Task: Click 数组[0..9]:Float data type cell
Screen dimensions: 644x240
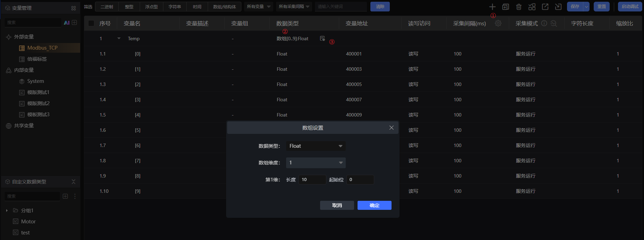Action: (292, 38)
